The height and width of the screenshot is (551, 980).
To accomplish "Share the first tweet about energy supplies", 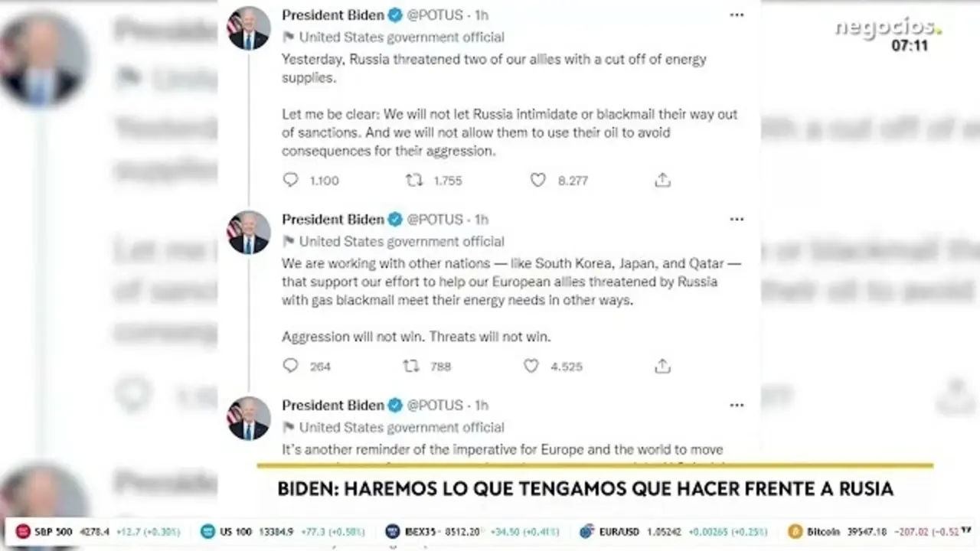I will point(663,180).
